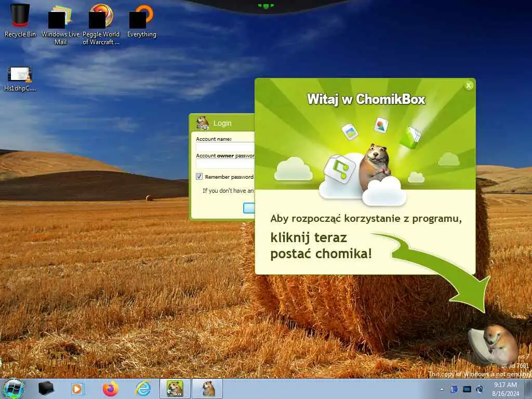
Task: Click the Account name field in Login window
Action: [x=225, y=147]
